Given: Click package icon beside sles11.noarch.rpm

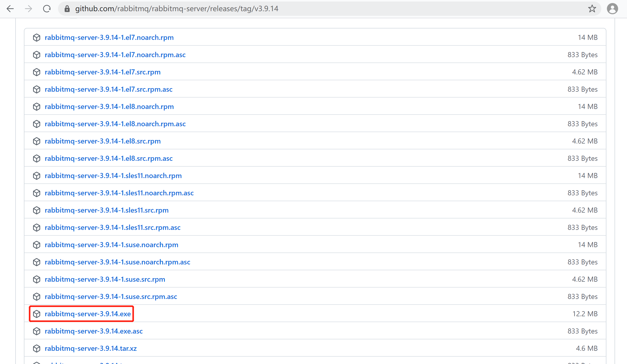Looking at the screenshot, I should point(37,176).
